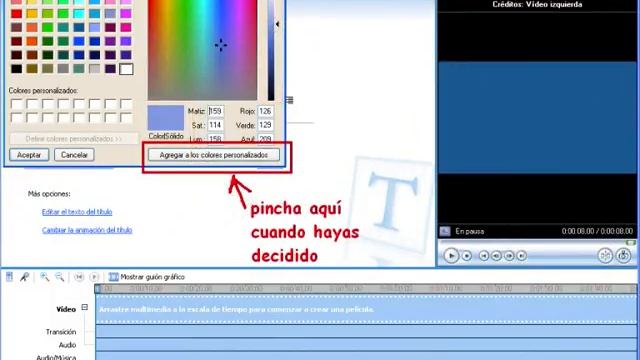Image resolution: width=640 pixels, height=360 pixels.
Task: Click the Definir colores personalizados button
Action: tap(74, 139)
